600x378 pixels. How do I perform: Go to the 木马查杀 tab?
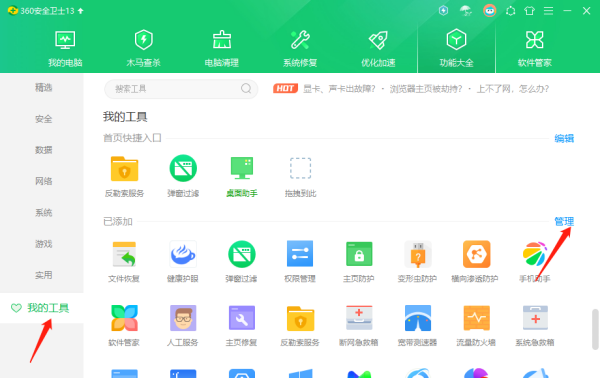click(143, 49)
